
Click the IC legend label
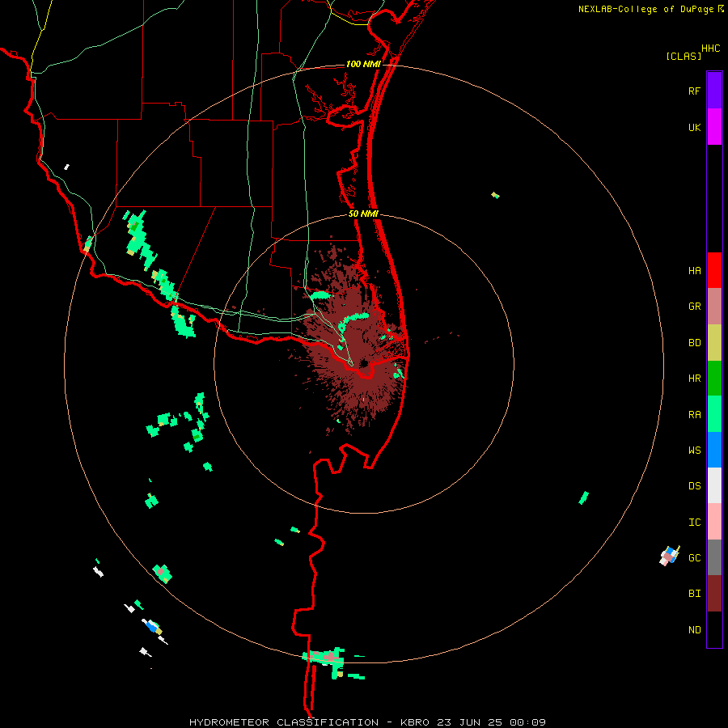click(694, 523)
